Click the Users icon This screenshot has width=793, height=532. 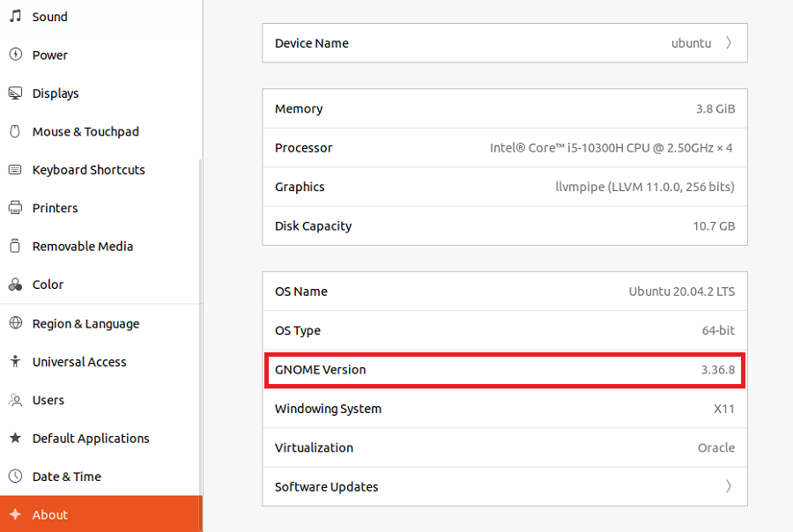15,400
